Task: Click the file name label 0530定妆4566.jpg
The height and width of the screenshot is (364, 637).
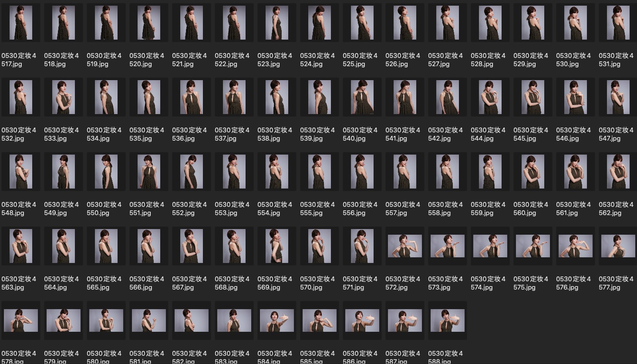Action: point(147,283)
